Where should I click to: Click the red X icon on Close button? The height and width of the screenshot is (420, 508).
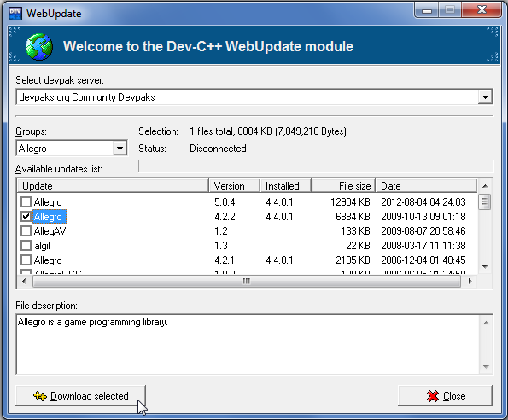433,396
